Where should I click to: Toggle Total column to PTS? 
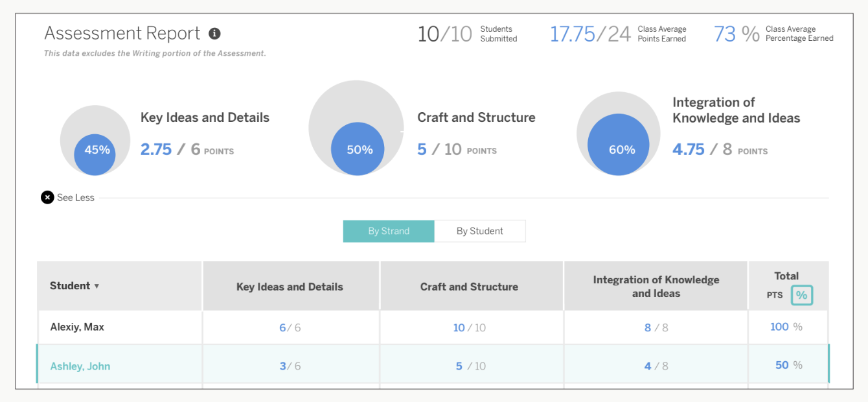tap(775, 295)
